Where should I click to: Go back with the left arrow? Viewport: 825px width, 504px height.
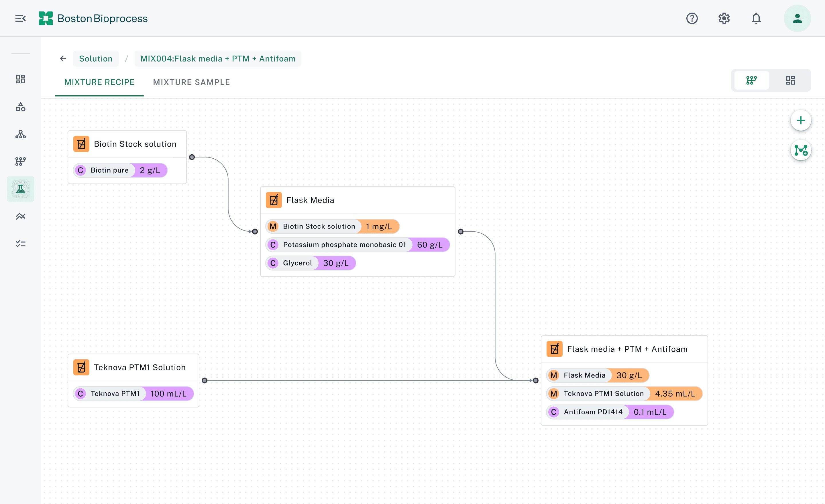(x=63, y=59)
